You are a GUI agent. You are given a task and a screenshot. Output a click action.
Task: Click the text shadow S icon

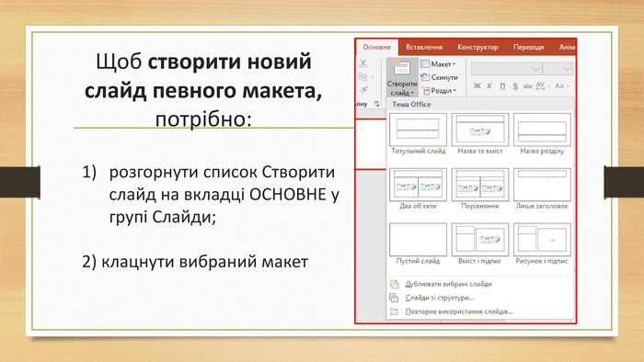(515, 86)
